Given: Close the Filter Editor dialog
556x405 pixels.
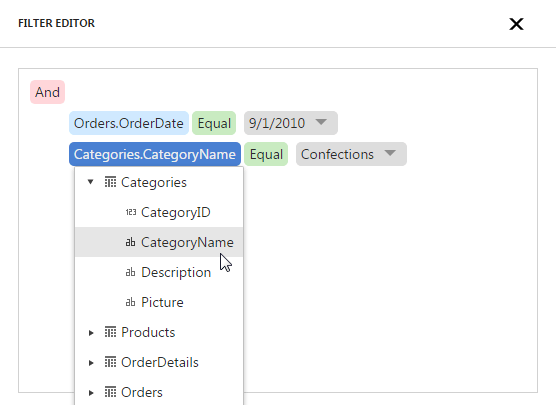Looking at the screenshot, I should point(516,24).
